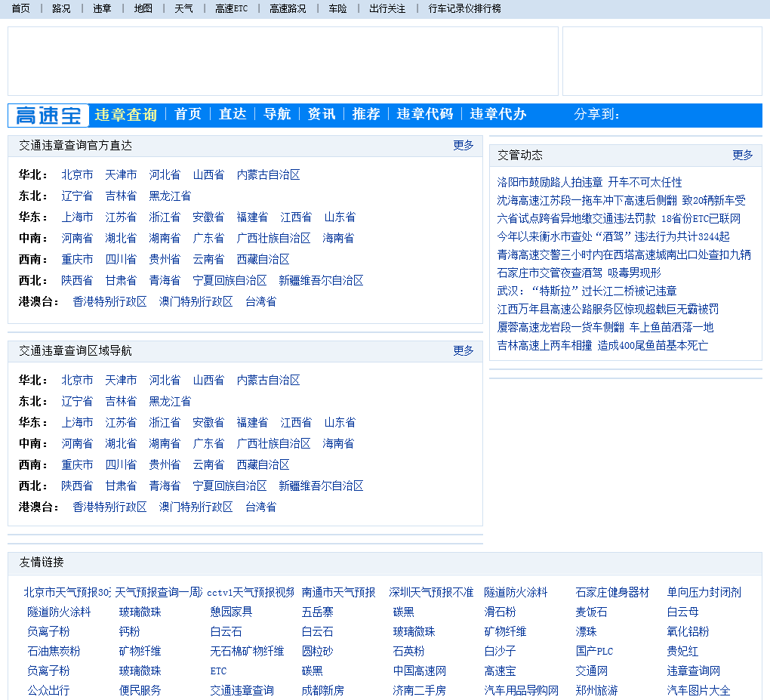The image size is (770, 700).
Task: Open friend link 单向压力封闭剂
Action: 704,593
